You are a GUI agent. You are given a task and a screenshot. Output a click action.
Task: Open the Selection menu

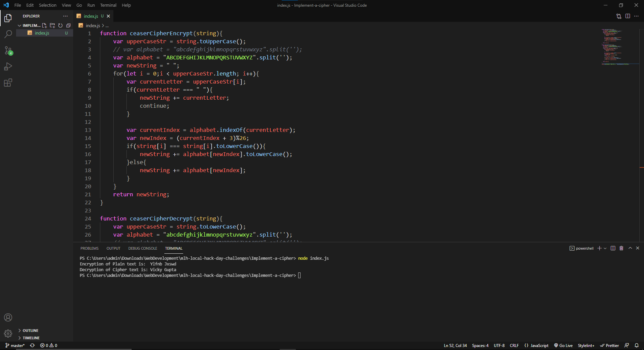click(x=48, y=5)
